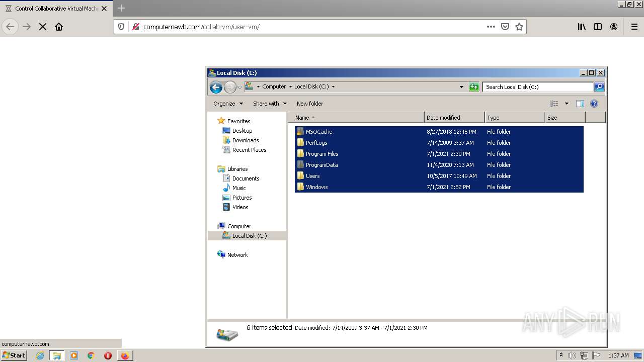644x362 pixels.
Task: Expand the arrow after Local Disk (C:) breadcrumb
Action: [x=333, y=86]
